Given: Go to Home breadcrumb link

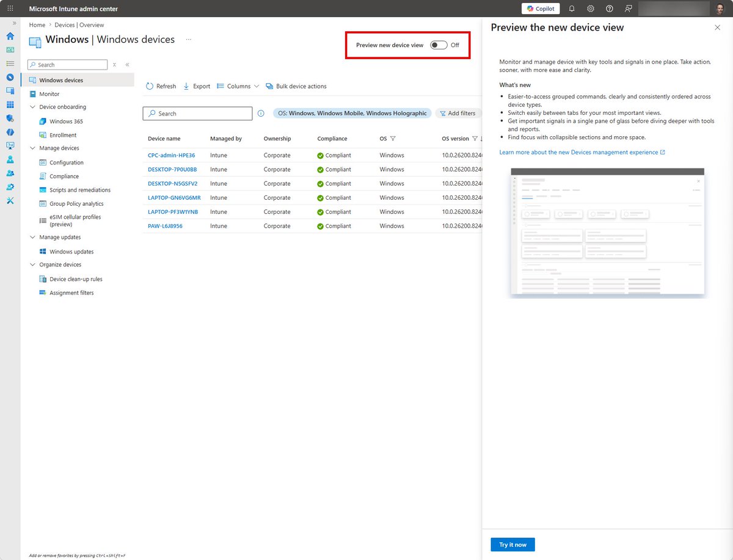Looking at the screenshot, I should [37, 25].
